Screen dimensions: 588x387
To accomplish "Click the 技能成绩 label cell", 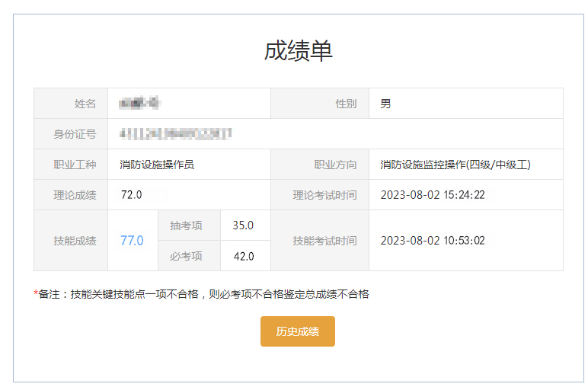I will (x=75, y=241).
